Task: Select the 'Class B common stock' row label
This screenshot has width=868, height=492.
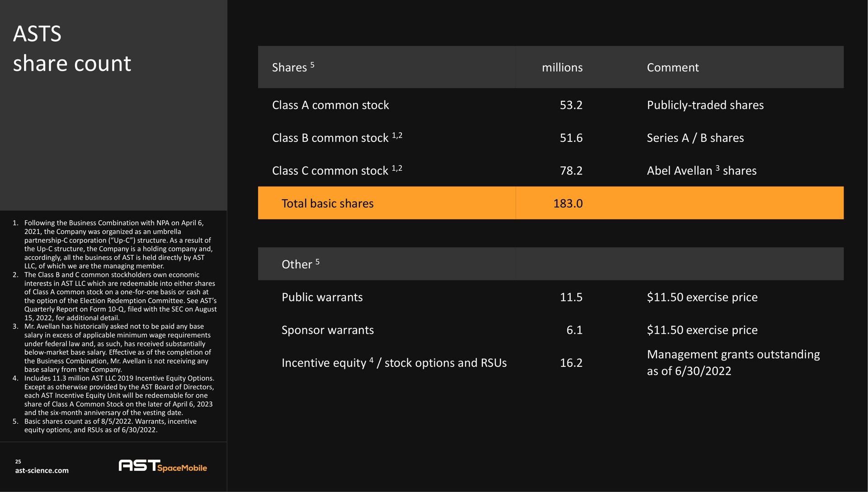Action: pyautogui.click(x=337, y=137)
